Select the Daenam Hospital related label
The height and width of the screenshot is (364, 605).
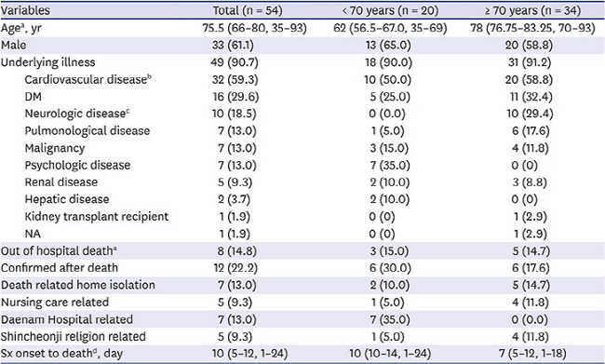(x=67, y=319)
